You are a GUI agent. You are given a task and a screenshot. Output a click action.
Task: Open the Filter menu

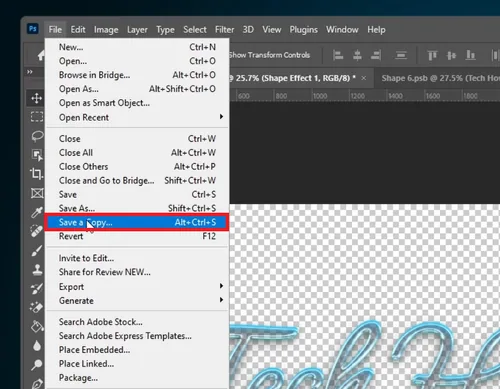[224, 30]
